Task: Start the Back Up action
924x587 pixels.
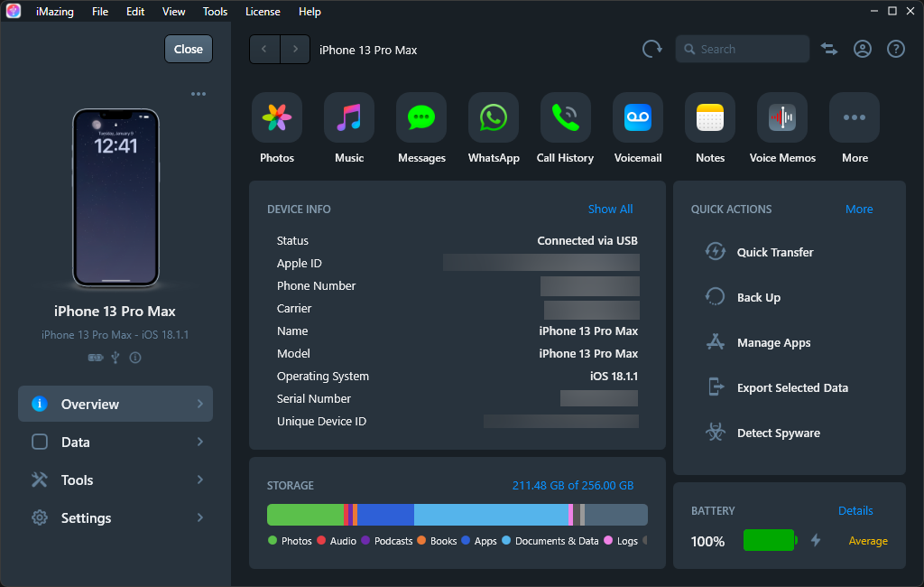Action: click(743, 297)
